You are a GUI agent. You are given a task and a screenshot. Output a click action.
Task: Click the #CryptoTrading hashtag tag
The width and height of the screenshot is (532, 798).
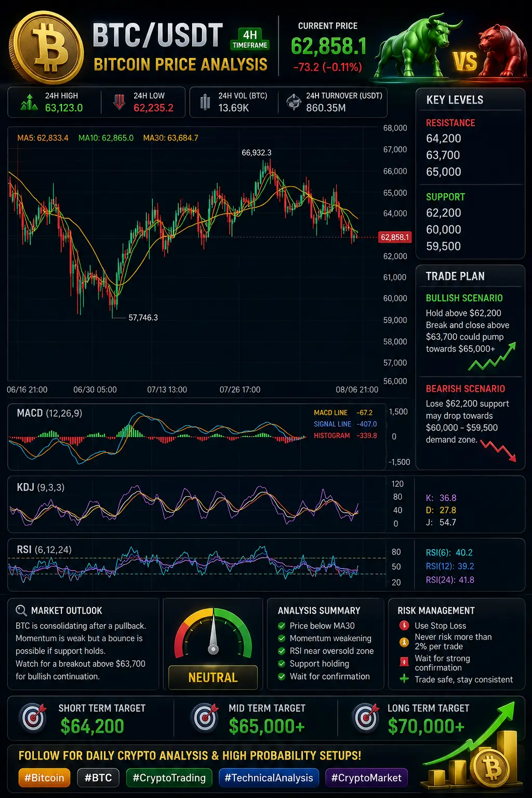click(169, 778)
